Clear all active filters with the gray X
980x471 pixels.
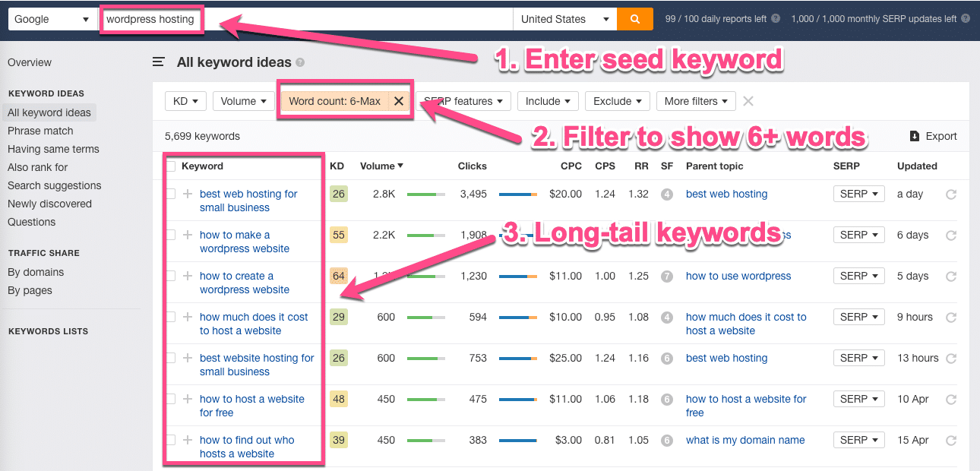coord(748,100)
